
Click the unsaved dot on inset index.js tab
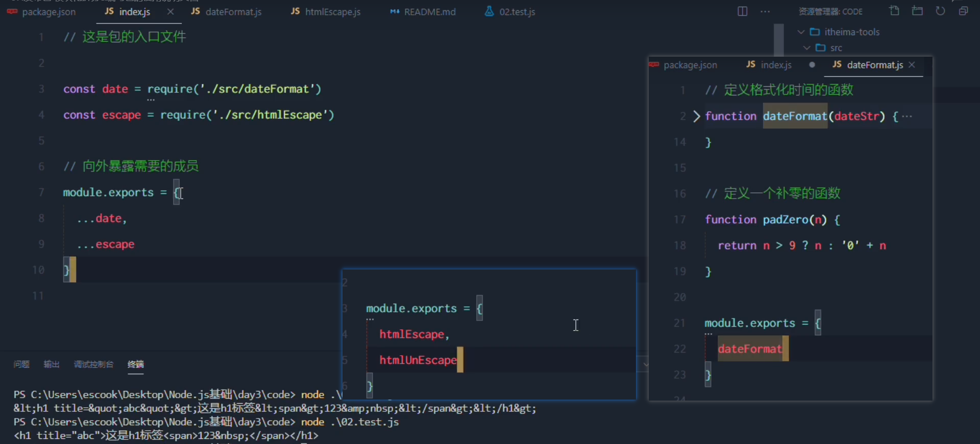(812, 65)
